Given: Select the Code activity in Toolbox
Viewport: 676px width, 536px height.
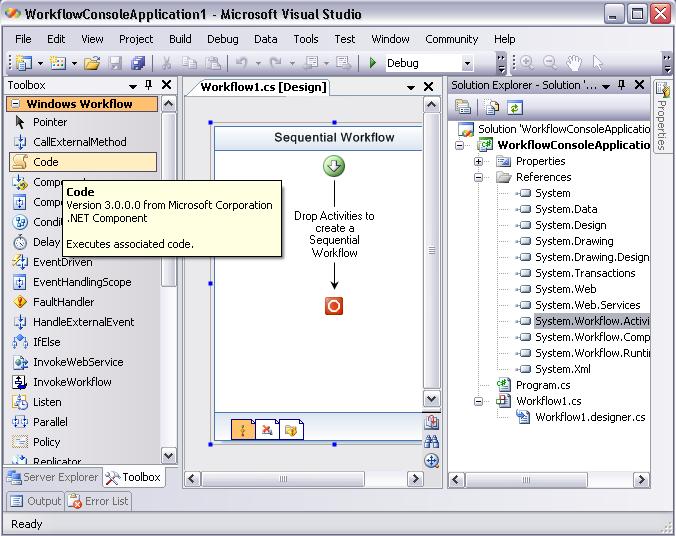Looking at the screenshot, I should [83, 162].
